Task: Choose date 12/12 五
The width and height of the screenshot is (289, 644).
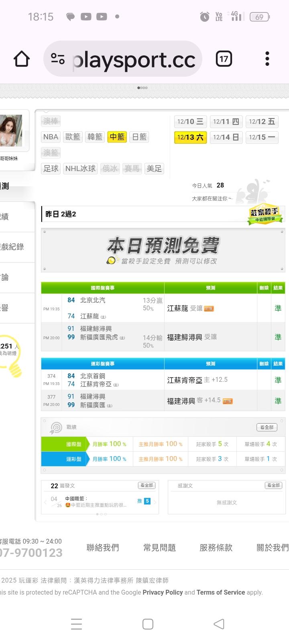Action: [x=262, y=122]
